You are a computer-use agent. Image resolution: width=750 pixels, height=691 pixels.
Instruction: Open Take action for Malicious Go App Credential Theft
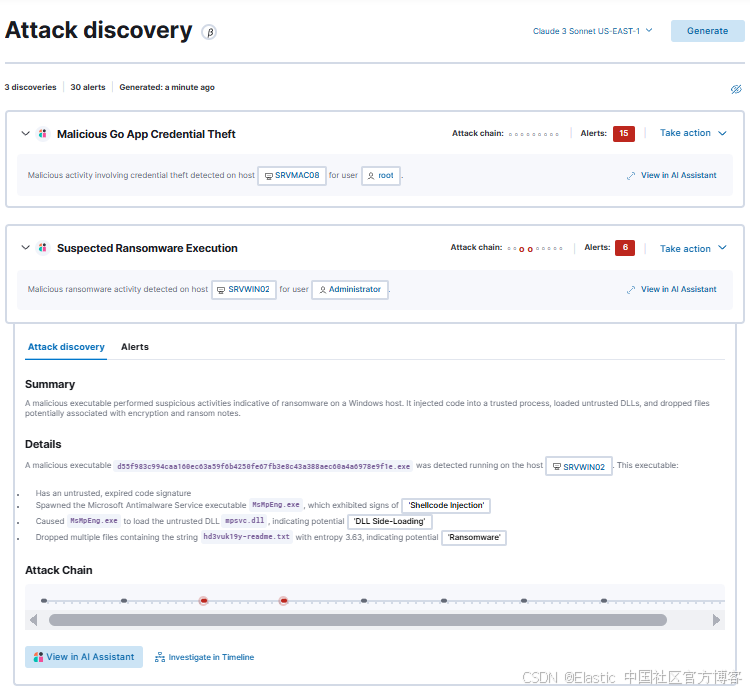coord(693,133)
